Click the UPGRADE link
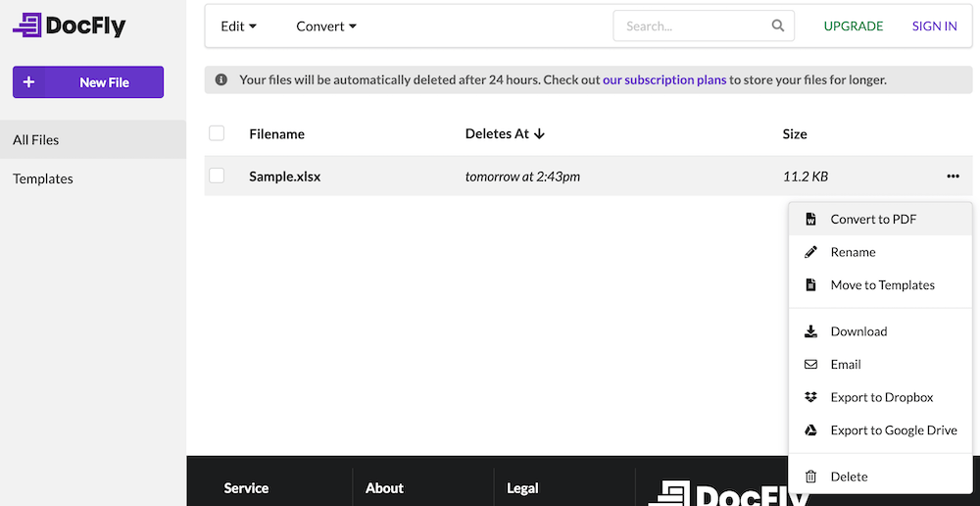 click(854, 26)
